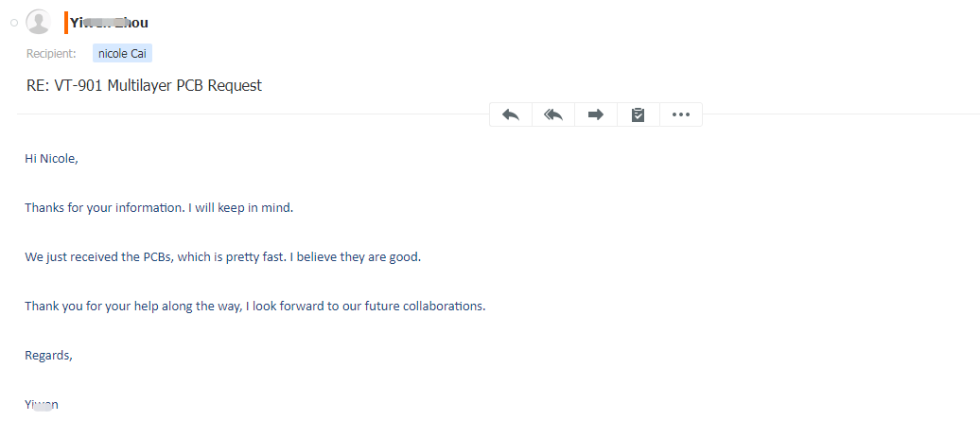Click the subject 'RE: VT-901 Multilayer PCB Request'
This screenshot has height=421, width=980.
click(144, 85)
